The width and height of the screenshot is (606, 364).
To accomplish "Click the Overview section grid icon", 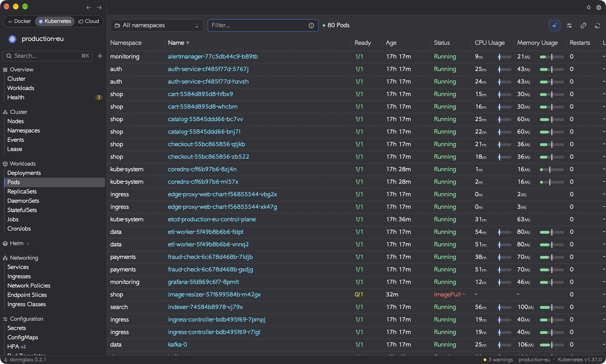I will click(x=5, y=70).
